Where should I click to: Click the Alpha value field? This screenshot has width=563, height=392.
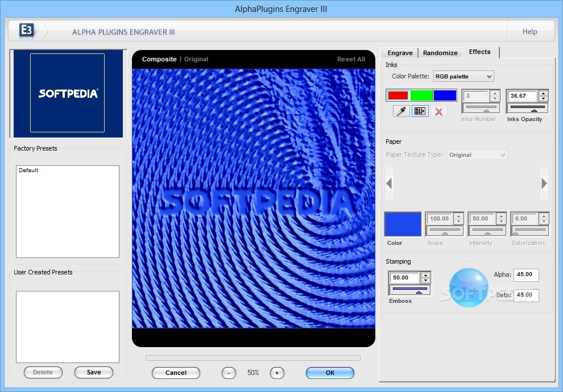526,274
